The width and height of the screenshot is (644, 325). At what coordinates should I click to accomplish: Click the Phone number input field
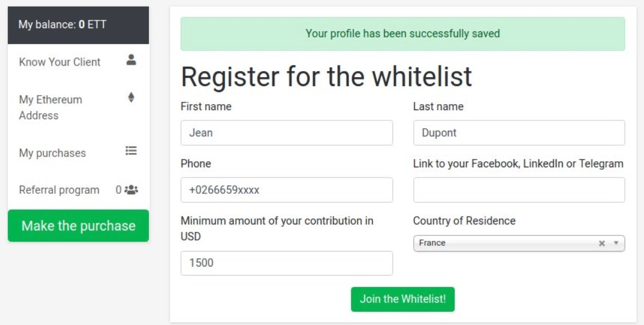pyautogui.click(x=287, y=190)
